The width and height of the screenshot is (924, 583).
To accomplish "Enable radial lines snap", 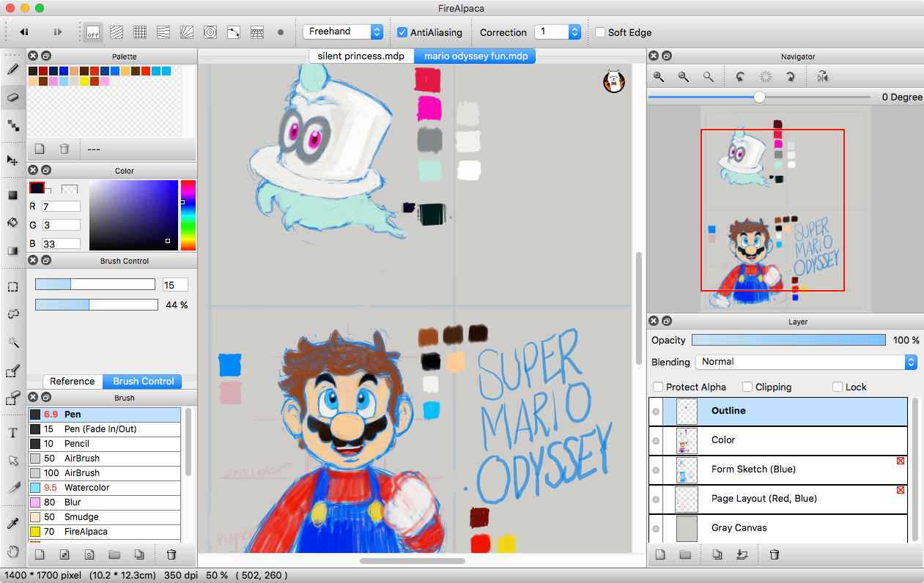I will [187, 32].
